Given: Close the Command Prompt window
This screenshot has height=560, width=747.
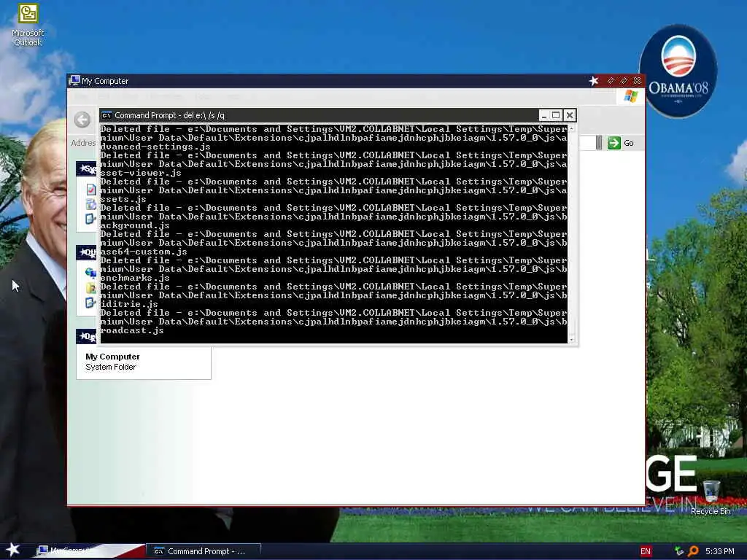Looking at the screenshot, I should [569, 115].
